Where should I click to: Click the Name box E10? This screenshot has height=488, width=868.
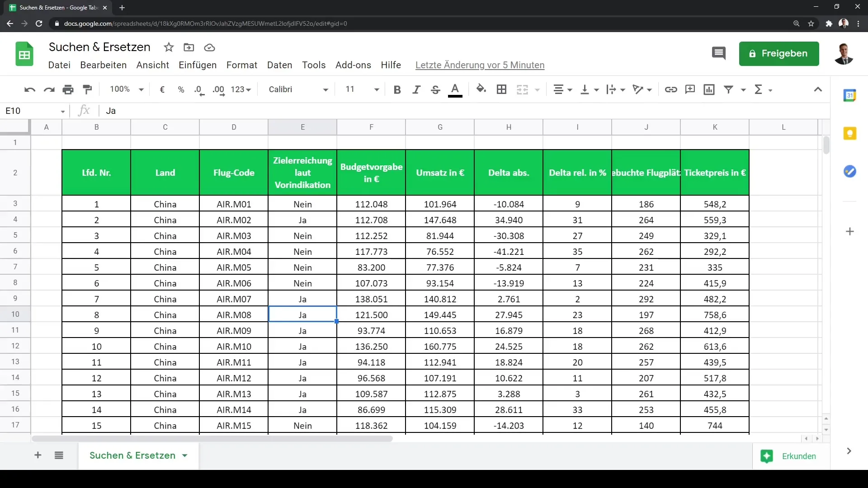click(x=35, y=111)
